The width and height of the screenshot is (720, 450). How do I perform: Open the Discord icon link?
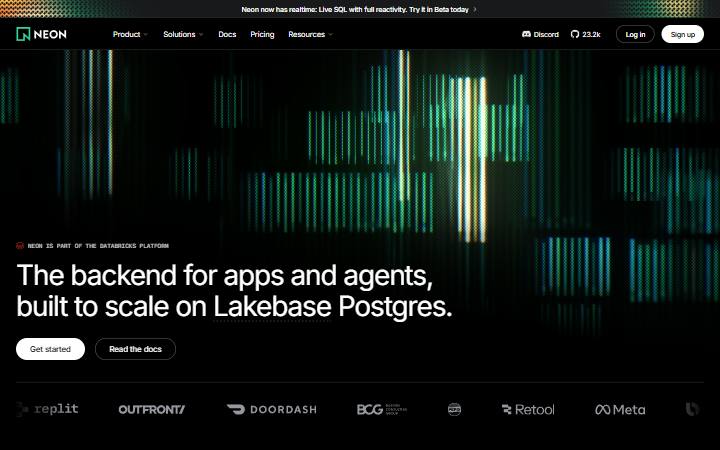coord(526,34)
